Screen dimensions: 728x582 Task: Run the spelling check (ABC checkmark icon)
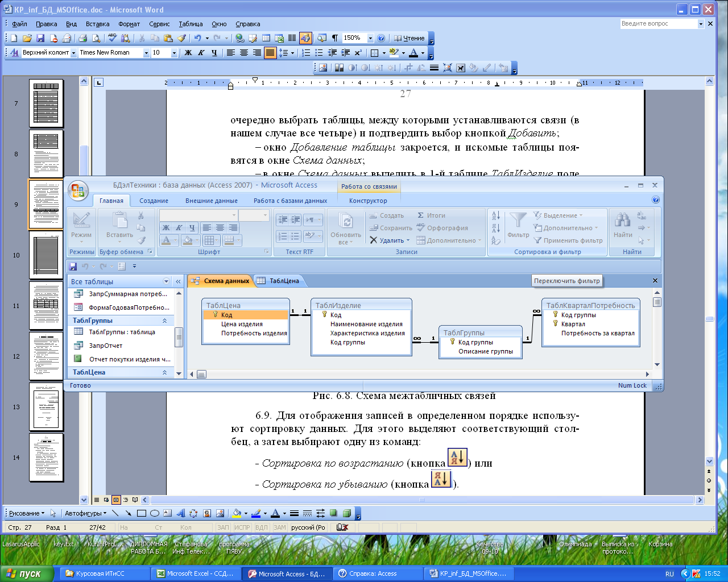click(113, 38)
